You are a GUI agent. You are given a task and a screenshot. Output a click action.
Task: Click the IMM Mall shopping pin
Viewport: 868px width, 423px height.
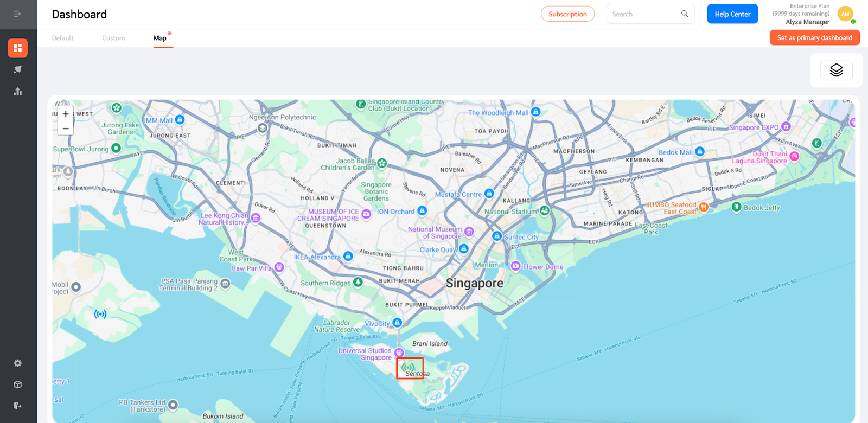pos(180,119)
